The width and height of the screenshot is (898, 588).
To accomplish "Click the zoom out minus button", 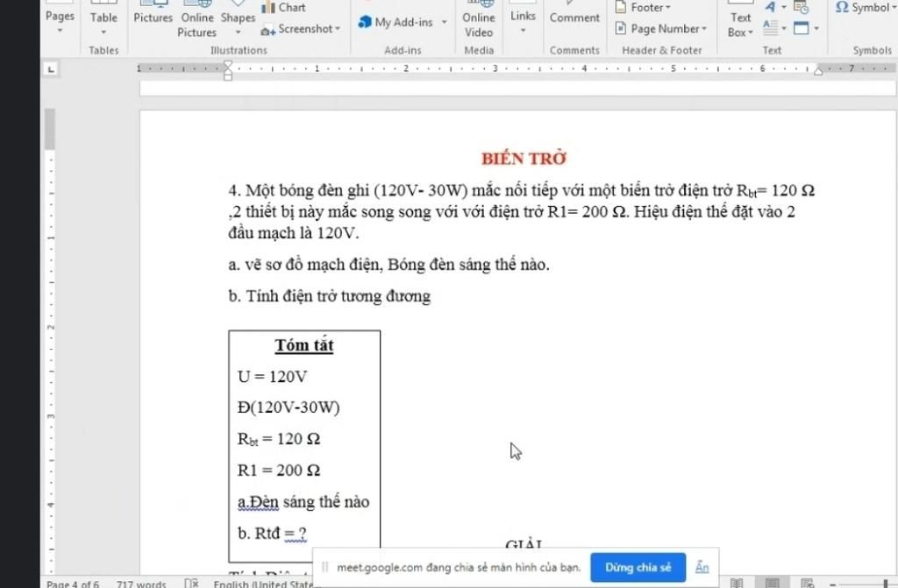I will point(833,584).
